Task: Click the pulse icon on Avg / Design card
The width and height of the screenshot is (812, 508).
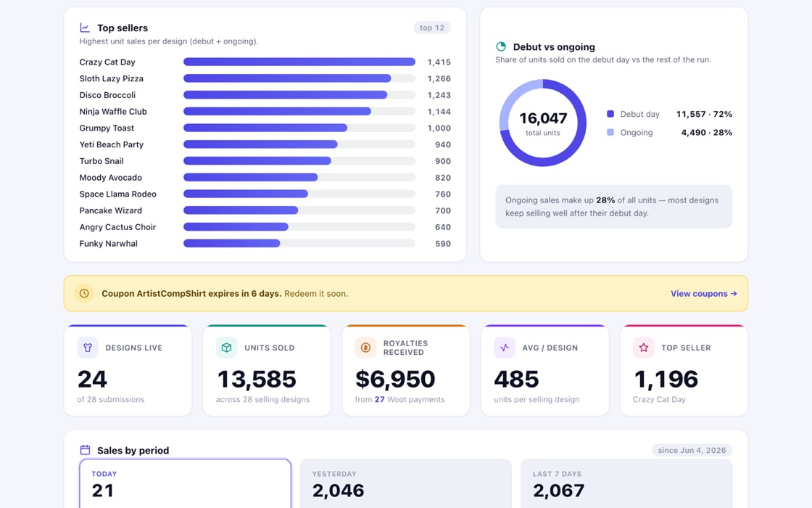Action: coord(505,348)
